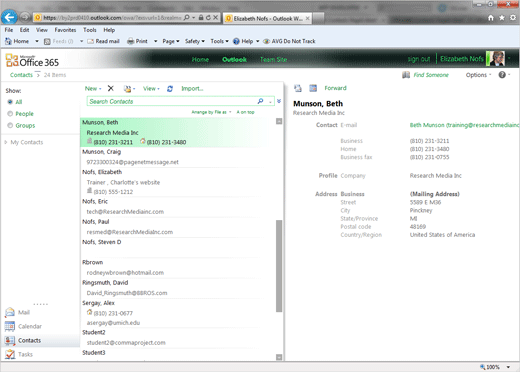Click AVG Do Not Track icon
The width and height of the screenshot is (520, 372).
pos(266,41)
